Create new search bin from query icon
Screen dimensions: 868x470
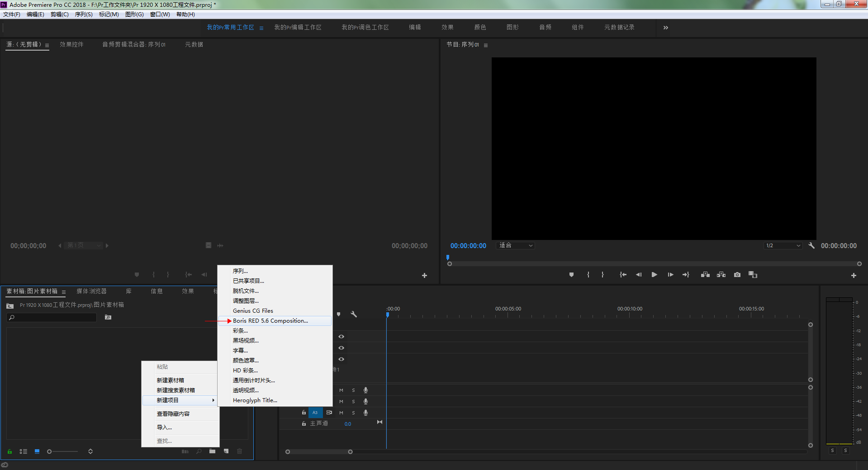108,317
